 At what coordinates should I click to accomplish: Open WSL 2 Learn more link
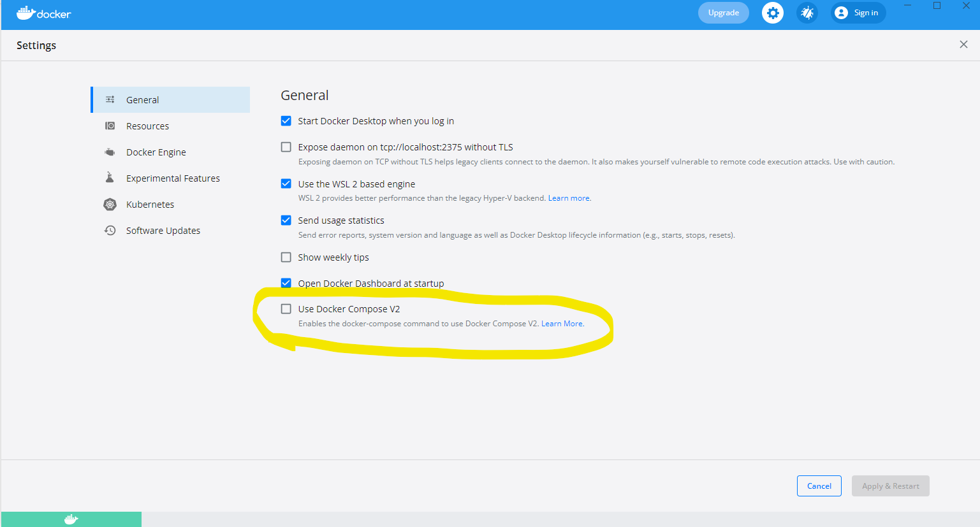[x=569, y=198]
